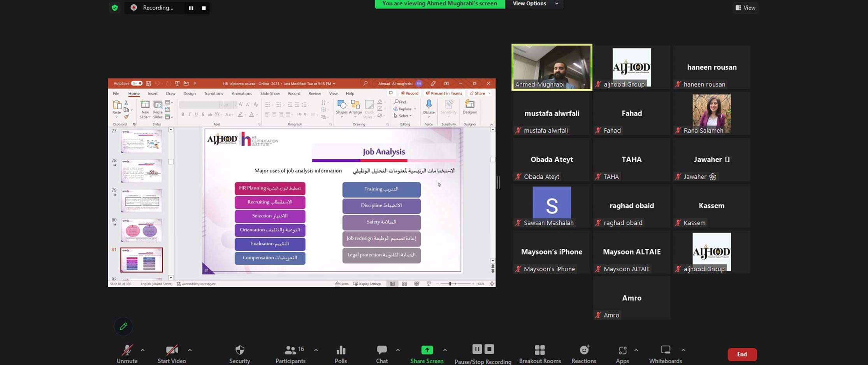Open the Security shield menu

[x=239, y=354]
